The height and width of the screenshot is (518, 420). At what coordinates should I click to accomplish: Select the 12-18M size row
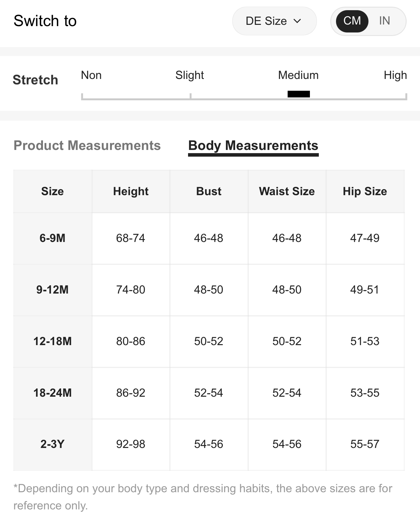[209, 341]
